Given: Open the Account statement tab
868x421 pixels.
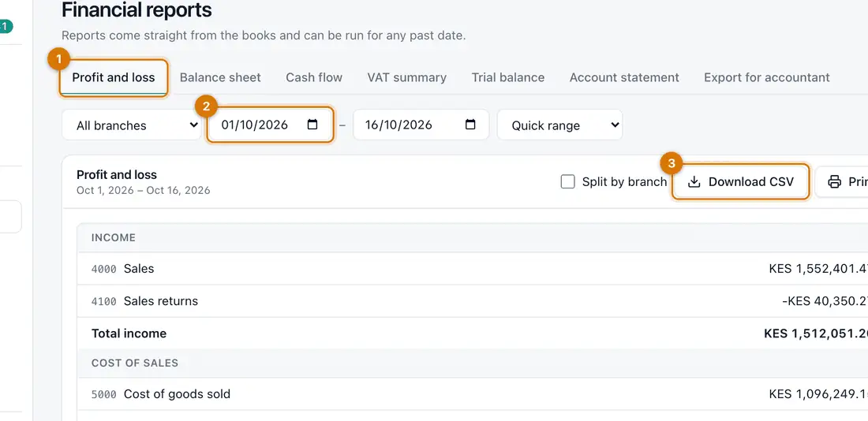Looking at the screenshot, I should pos(624,77).
